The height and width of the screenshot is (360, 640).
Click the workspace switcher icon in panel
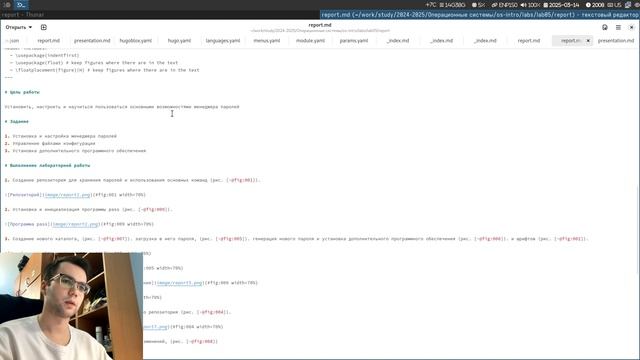(7, 5)
